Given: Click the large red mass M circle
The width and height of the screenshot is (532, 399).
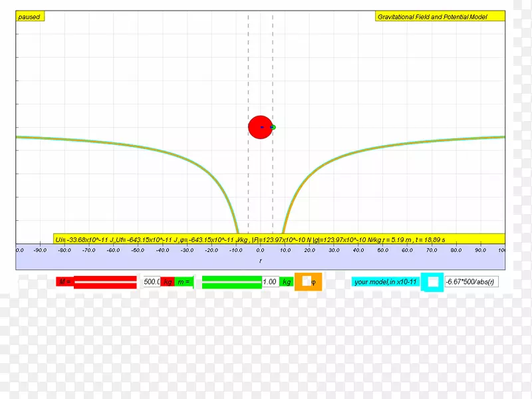Looking at the screenshot, I should [x=258, y=127].
